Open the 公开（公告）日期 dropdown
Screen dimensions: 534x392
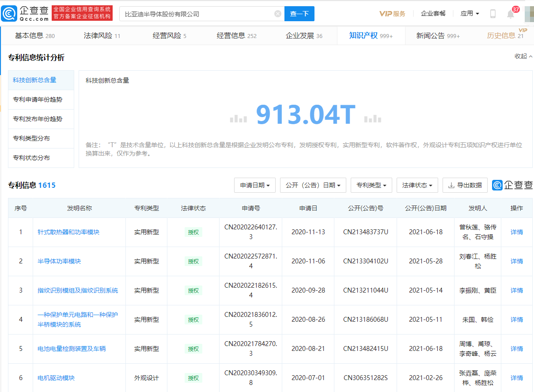click(x=313, y=185)
